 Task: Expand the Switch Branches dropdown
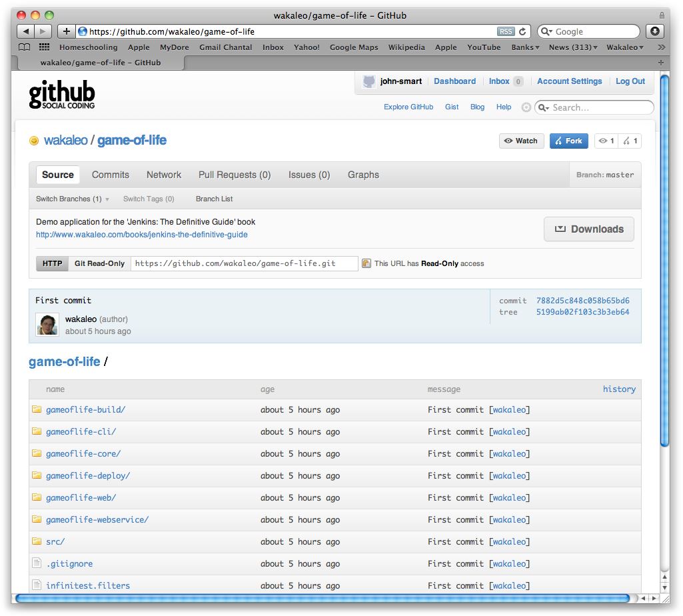click(73, 199)
